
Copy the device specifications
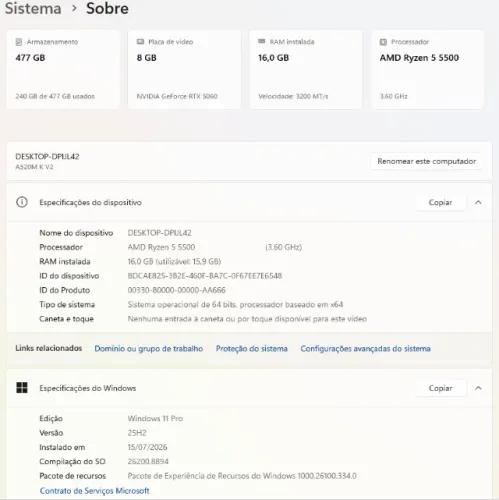(x=440, y=202)
